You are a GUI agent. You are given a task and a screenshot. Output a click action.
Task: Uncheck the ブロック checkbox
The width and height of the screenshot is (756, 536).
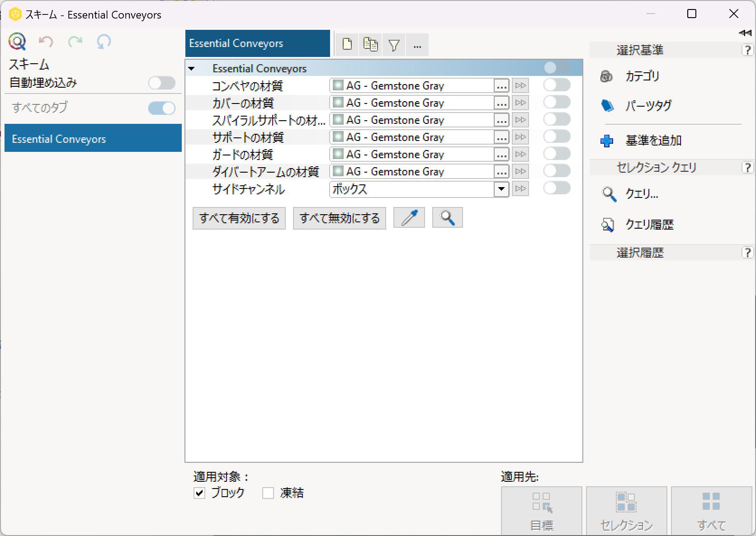tap(199, 493)
